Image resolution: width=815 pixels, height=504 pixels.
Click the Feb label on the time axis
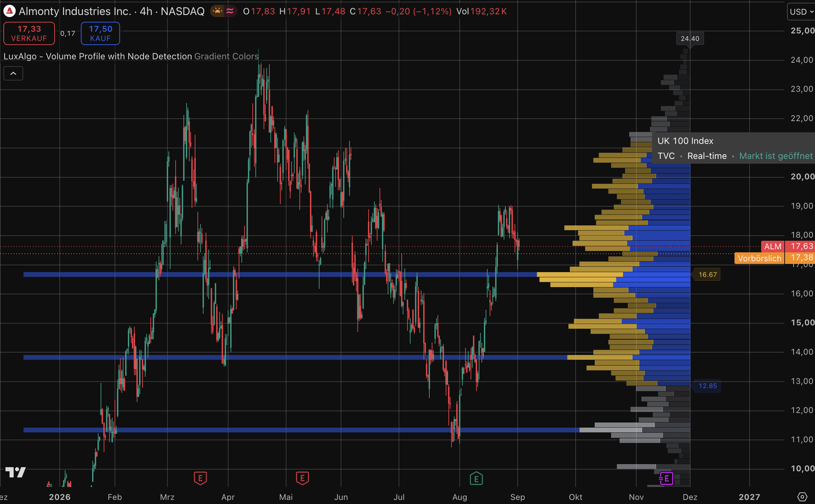[115, 497]
